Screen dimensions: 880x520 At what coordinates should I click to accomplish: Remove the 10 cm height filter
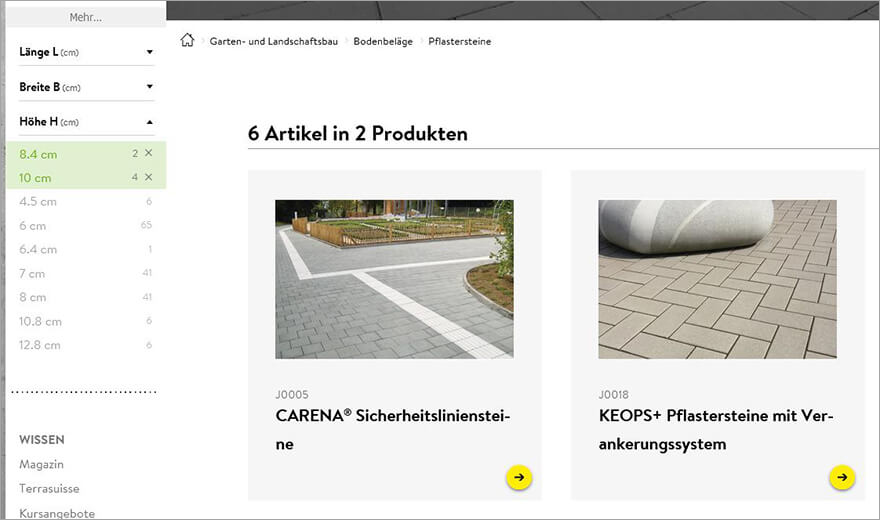pyautogui.click(x=148, y=177)
